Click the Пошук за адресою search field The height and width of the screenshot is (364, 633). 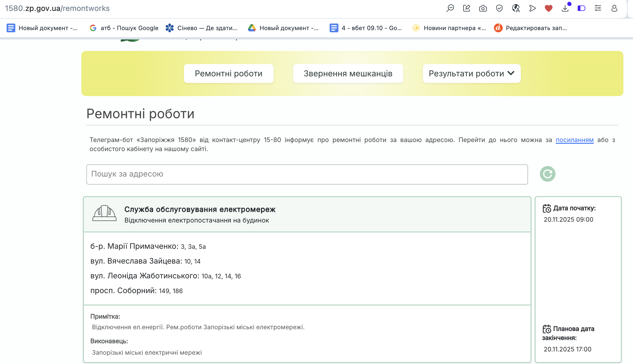(307, 174)
